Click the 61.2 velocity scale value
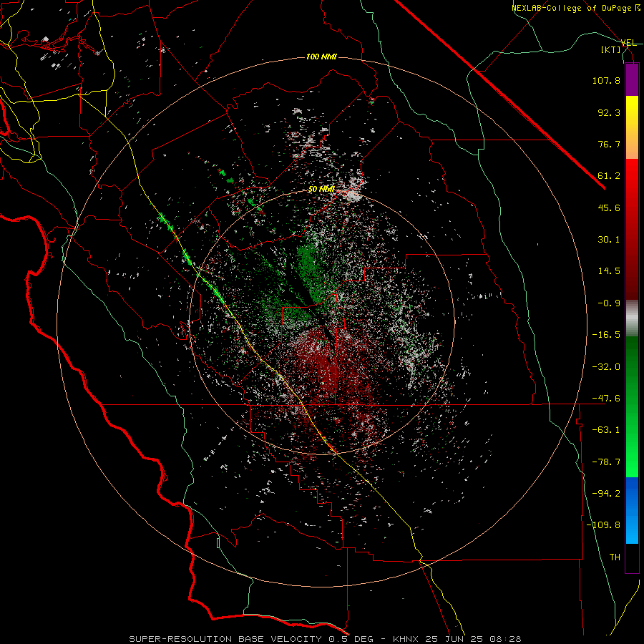644x644 pixels. 609,176
